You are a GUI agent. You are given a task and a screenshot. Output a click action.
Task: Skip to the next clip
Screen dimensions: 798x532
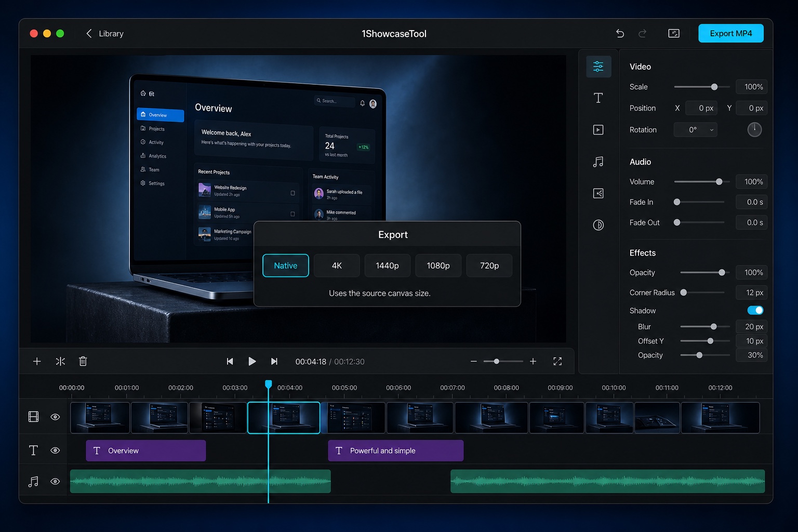274,361
